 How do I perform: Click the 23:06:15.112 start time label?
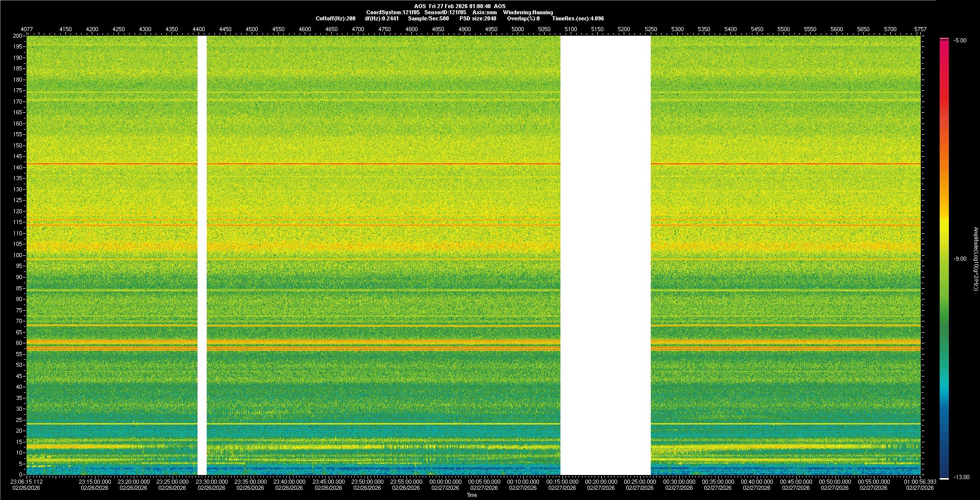[x=27, y=482]
